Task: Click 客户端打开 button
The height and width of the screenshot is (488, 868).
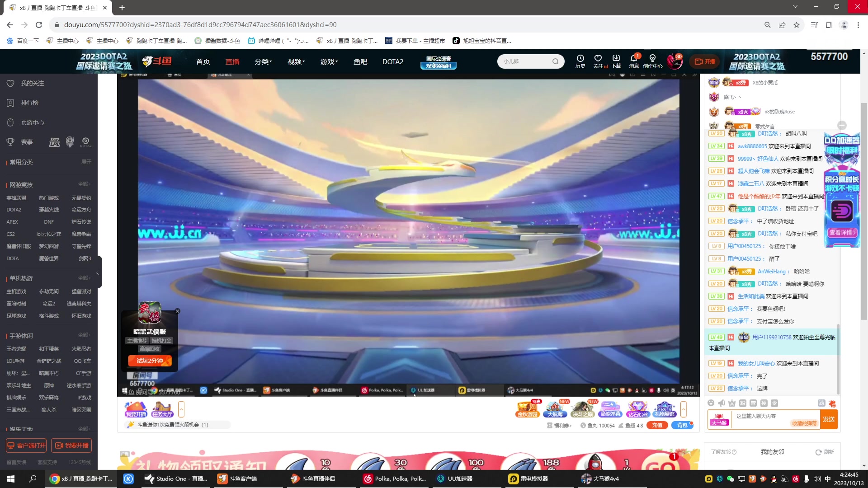Action: tap(26, 446)
